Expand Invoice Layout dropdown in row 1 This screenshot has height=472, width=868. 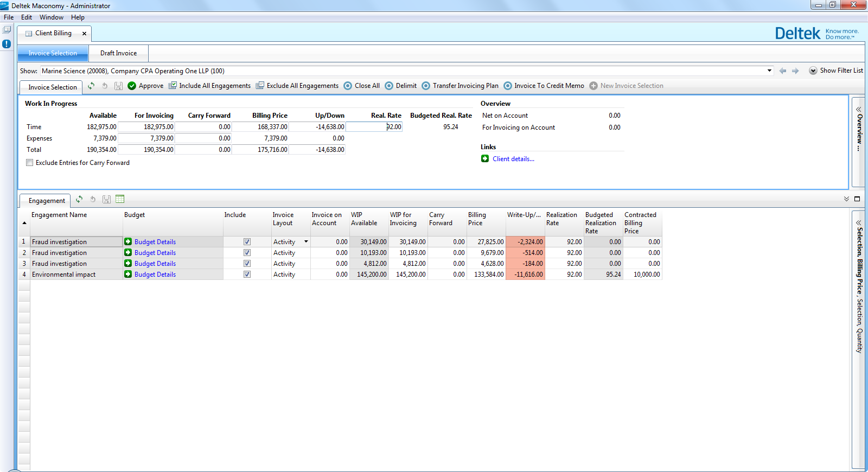[306, 242]
